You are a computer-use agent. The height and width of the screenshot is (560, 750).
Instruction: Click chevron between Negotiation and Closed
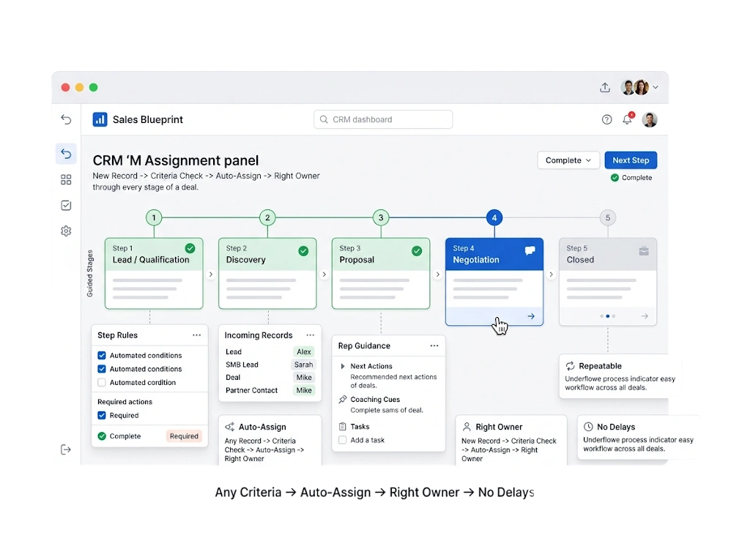point(551,275)
